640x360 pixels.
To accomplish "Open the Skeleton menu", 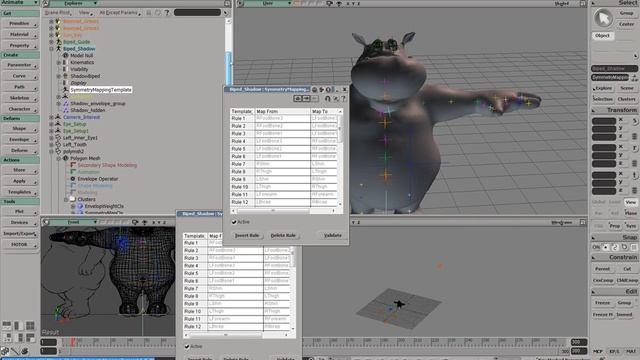I will click(x=20, y=98).
